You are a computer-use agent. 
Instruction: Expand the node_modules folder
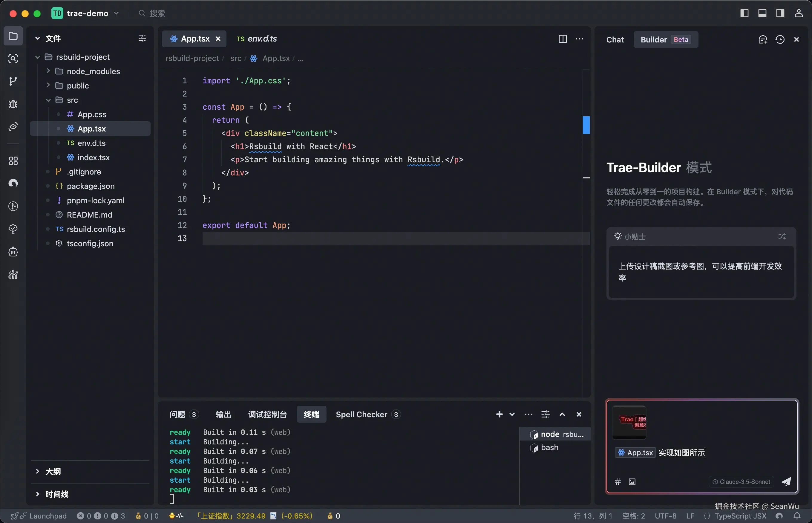[93, 71]
